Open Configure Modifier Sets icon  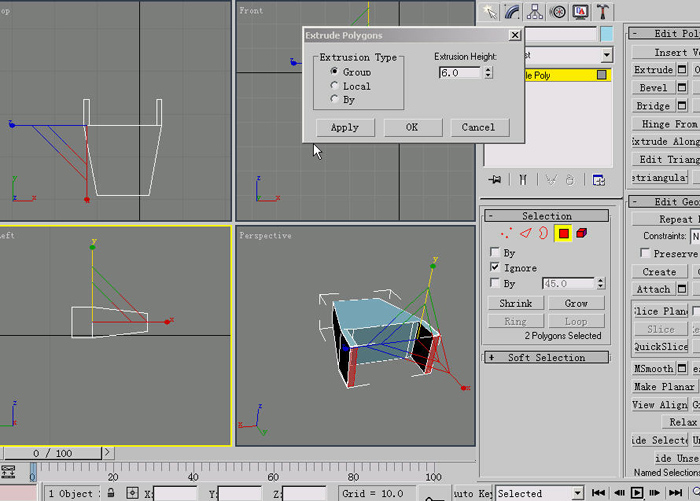tap(599, 180)
